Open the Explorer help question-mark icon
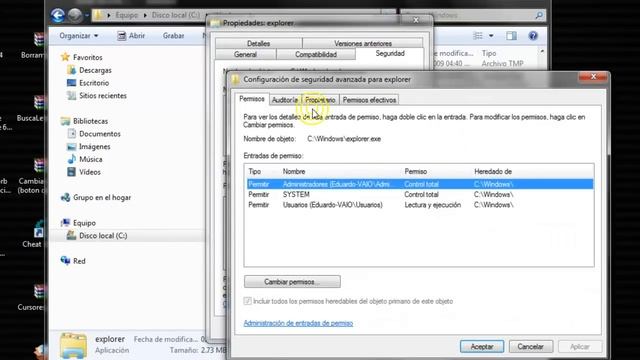 [x=533, y=36]
